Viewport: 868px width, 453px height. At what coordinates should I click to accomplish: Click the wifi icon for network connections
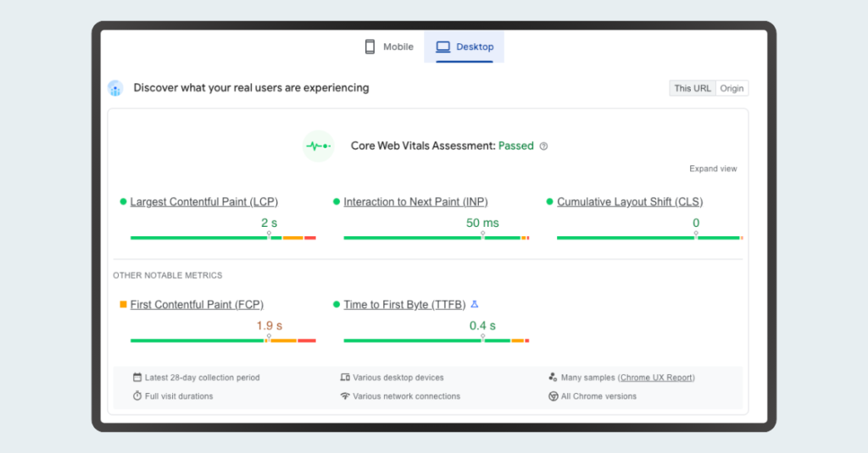(x=345, y=396)
